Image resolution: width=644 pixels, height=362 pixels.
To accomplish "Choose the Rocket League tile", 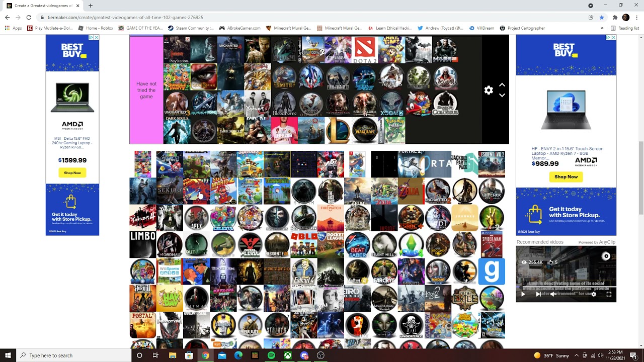I will point(331,245).
